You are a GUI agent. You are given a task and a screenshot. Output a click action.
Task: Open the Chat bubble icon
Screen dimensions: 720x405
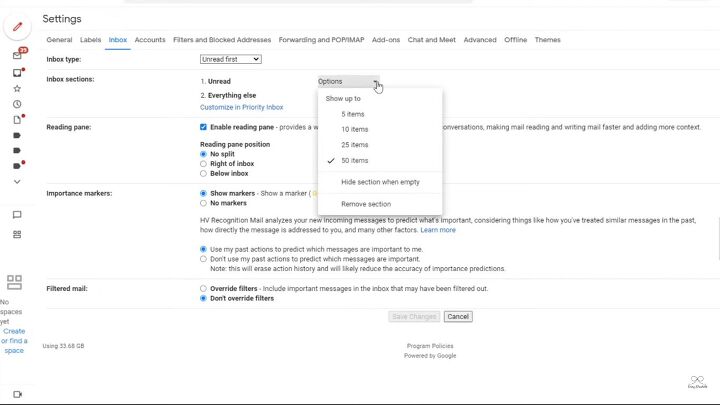click(x=17, y=215)
